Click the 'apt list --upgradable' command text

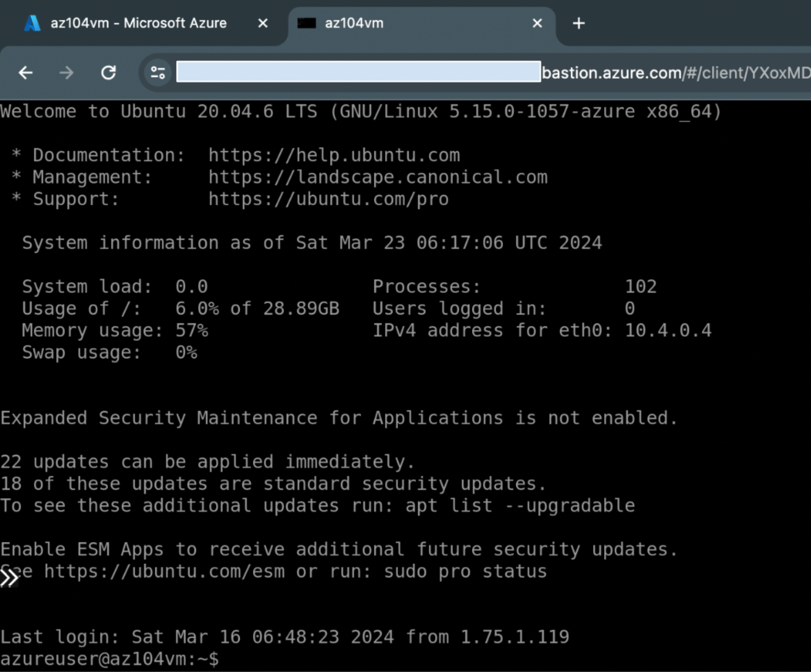(x=520, y=506)
